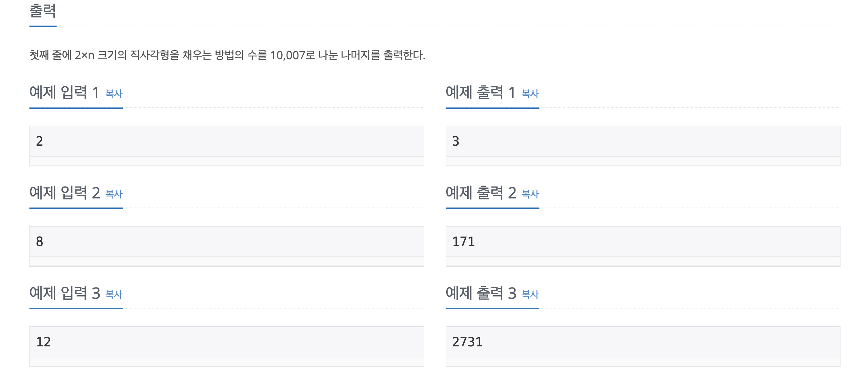The width and height of the screenshot is (868, 382).
Task: Copy example output 3 via 복사 link
Action: (530, 294)
